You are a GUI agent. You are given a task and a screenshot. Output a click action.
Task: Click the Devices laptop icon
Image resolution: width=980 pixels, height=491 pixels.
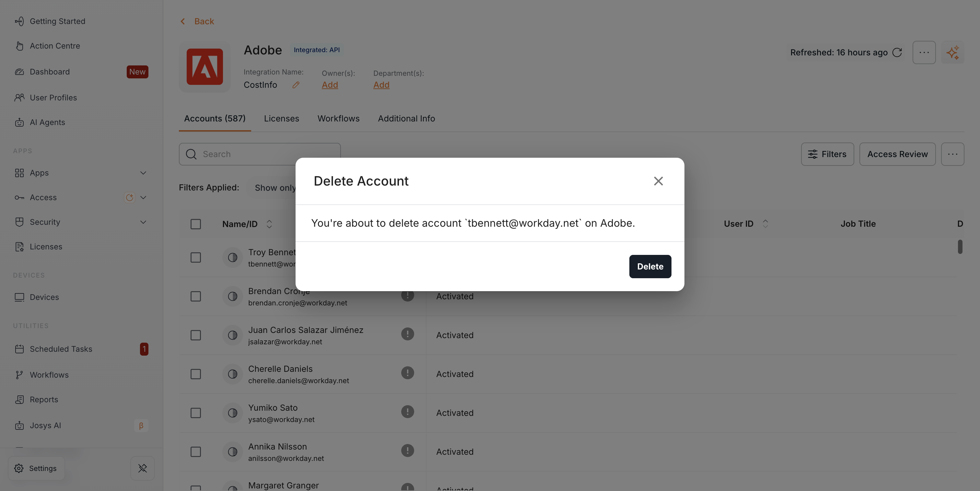[19, 297]
